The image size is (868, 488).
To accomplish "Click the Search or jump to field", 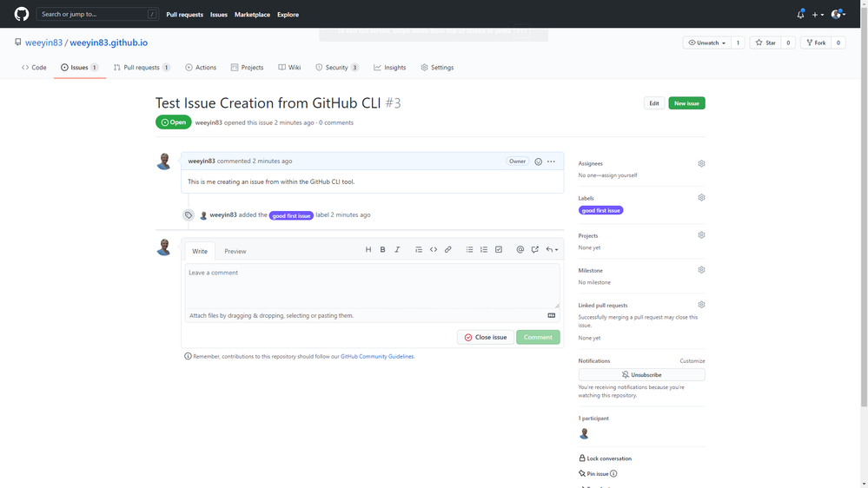I will [x=96, y=14].
